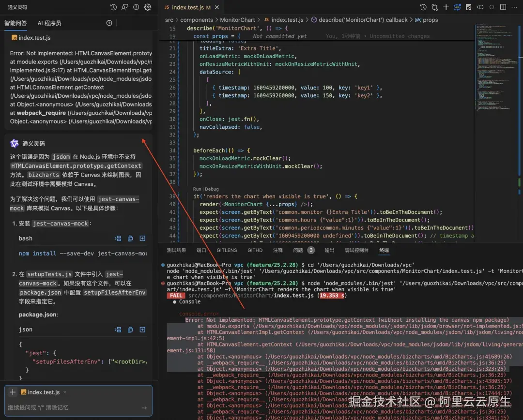Focus the 继续提问 chat input field
Image resolution: width=523 pixels, height=420 pixels.
pyautogui.click(x=73, y=408)
